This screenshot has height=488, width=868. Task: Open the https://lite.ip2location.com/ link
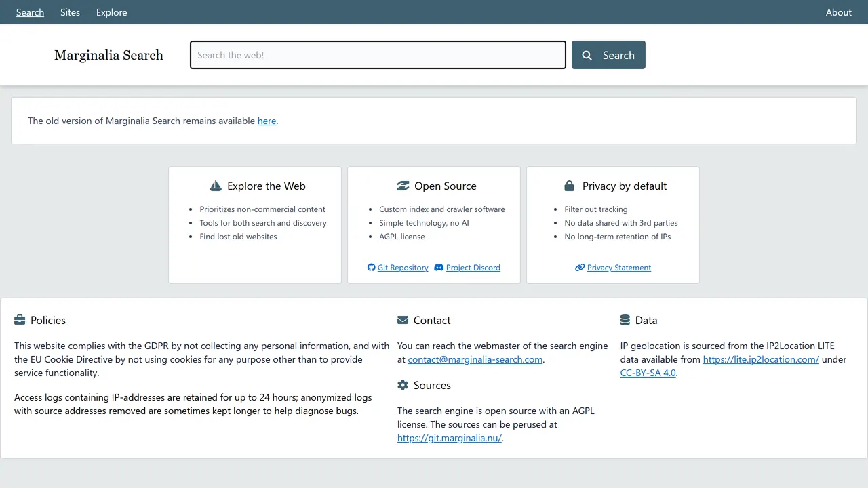point(761,359)
